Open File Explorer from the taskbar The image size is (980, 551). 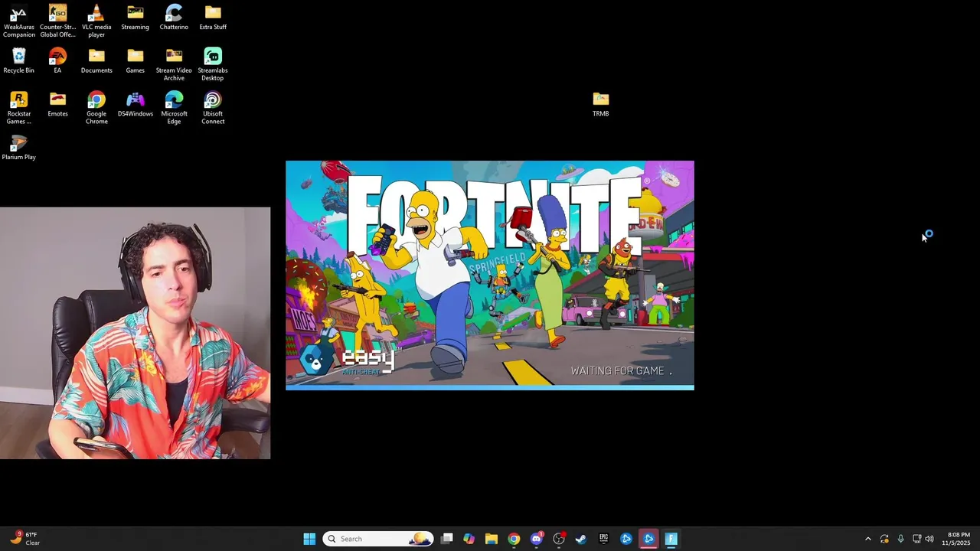[x=492, y=539]
